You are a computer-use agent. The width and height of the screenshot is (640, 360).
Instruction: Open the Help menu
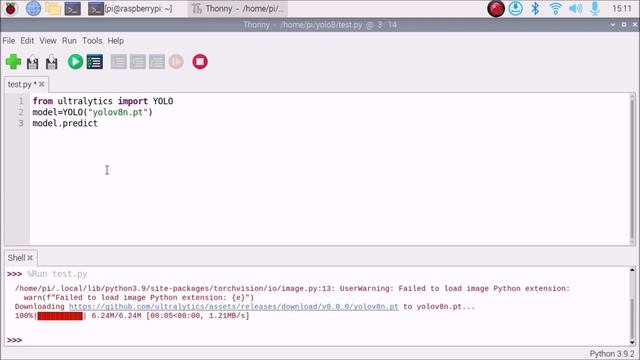(116, 41)
